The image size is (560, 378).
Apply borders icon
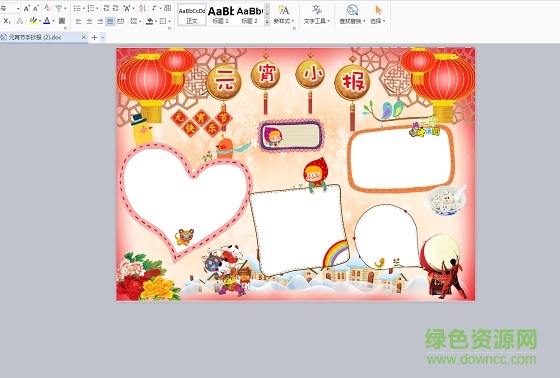163,21
